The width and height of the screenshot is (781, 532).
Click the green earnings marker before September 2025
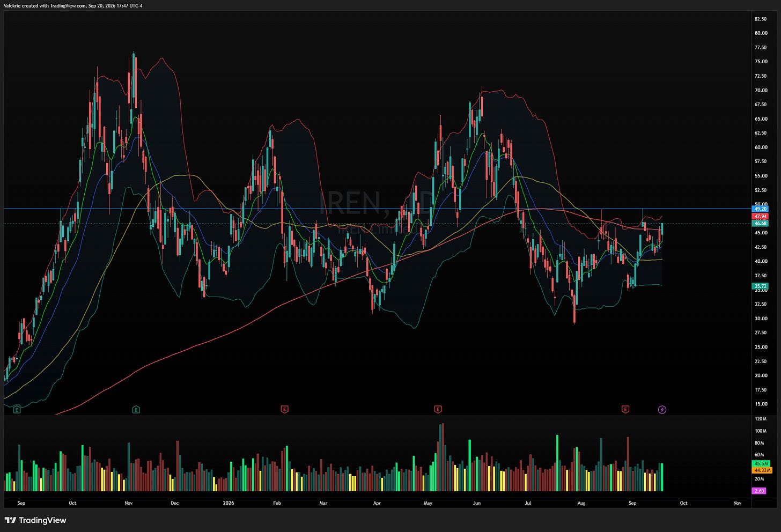[x=17, y=410]
